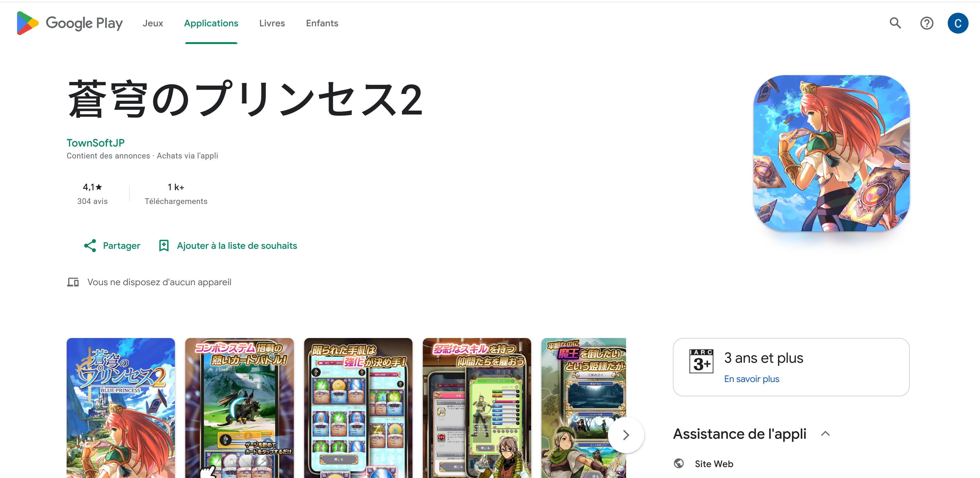The width and height of the screenshot is (980, 478).
Task: Click the IARC 3+ rating badge
Action: (x=701, y=361)
